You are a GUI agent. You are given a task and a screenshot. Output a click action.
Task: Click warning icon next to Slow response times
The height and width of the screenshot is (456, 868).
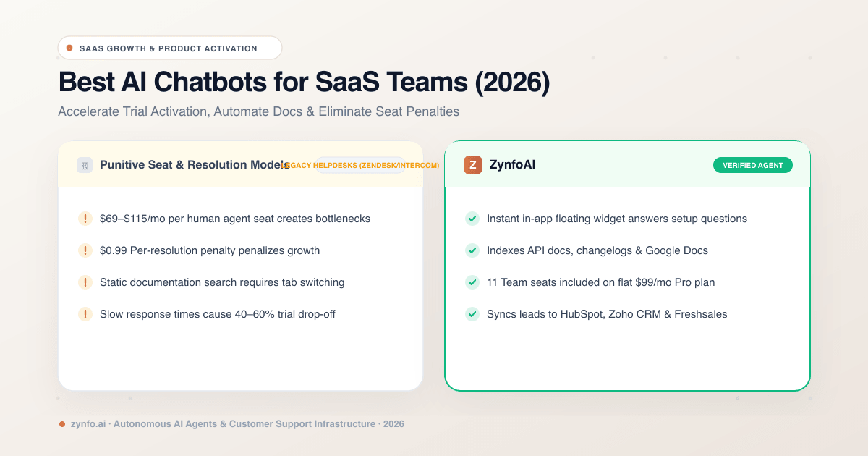(x=85, y=314)
